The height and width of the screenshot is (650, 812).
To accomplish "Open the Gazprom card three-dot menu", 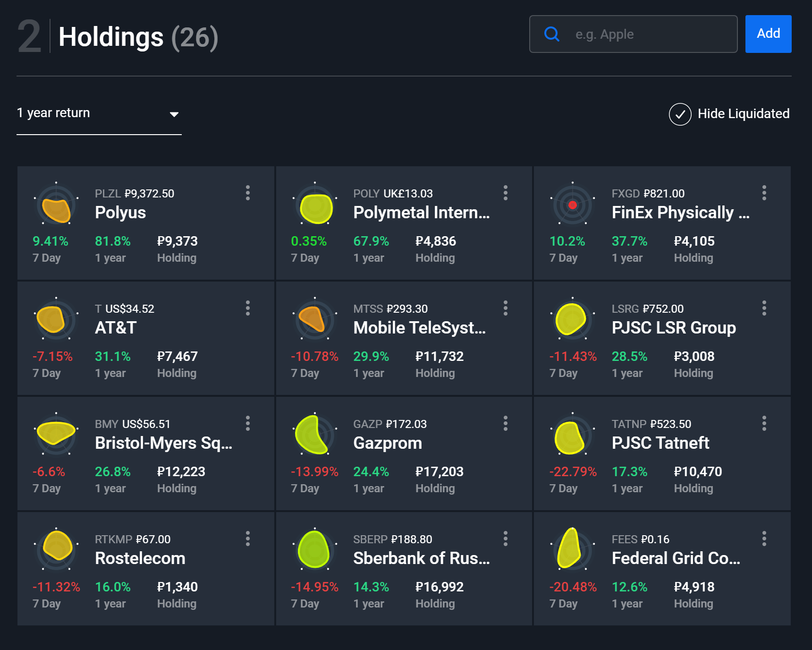I will click(506, 423).
